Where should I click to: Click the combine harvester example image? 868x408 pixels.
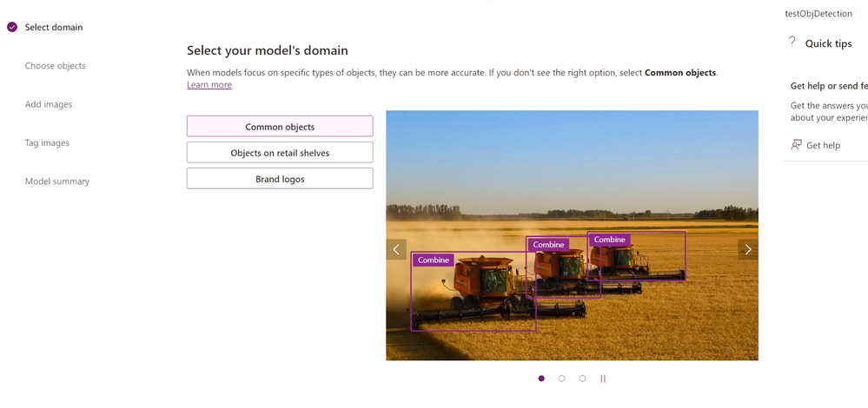572,235
